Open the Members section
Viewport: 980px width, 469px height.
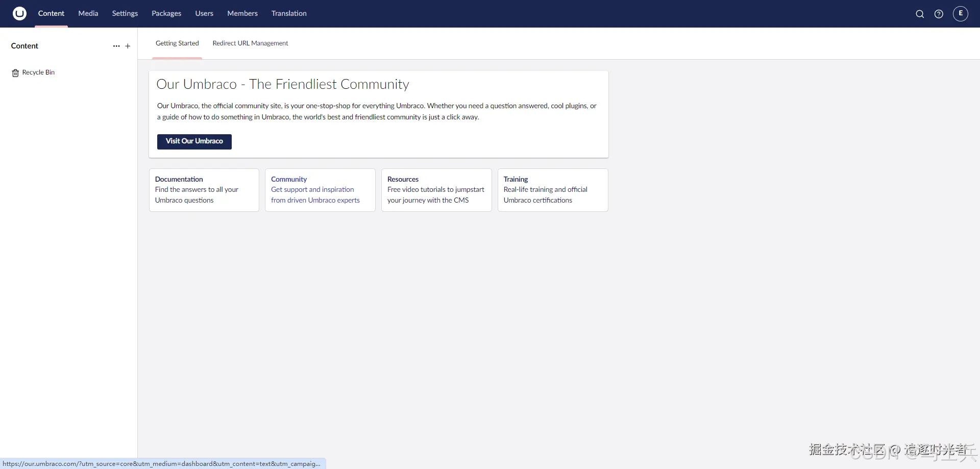tap(242, 13)
